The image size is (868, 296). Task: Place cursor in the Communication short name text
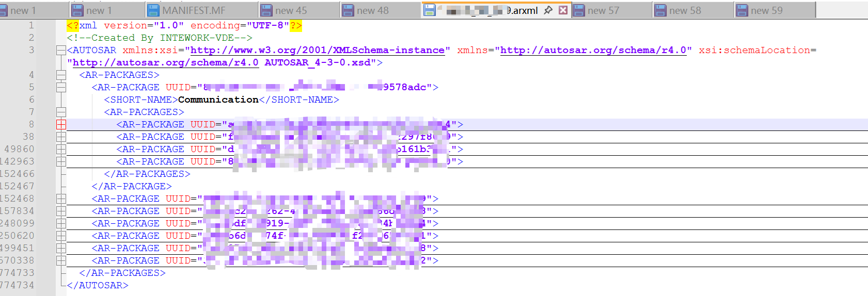point(218,100)
